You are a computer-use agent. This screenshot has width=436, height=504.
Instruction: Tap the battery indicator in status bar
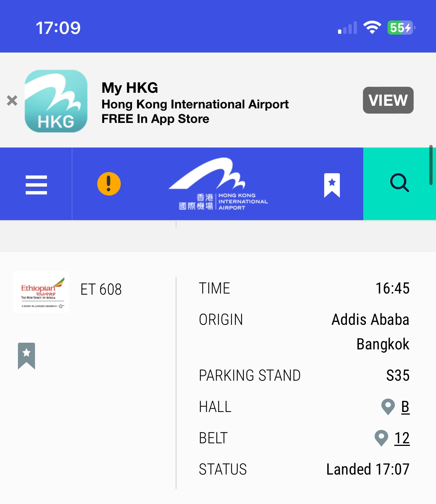[401, 28]
